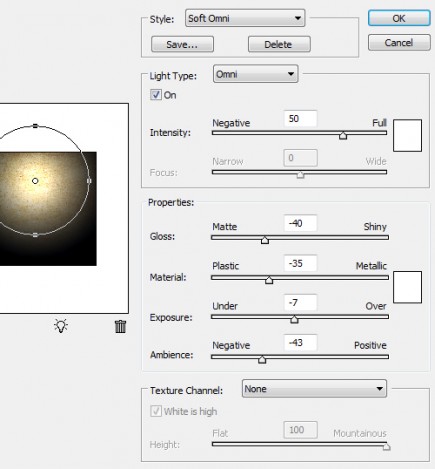
Task: Click the 'Under' label above Exposure slider
Action: (225, 306)
